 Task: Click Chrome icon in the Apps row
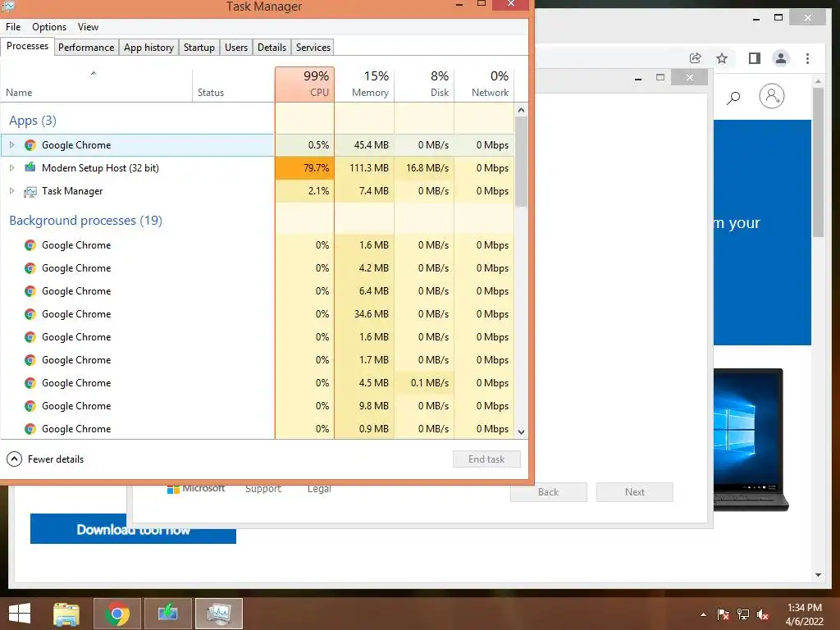pyautogui.click(x=30, y=145)
